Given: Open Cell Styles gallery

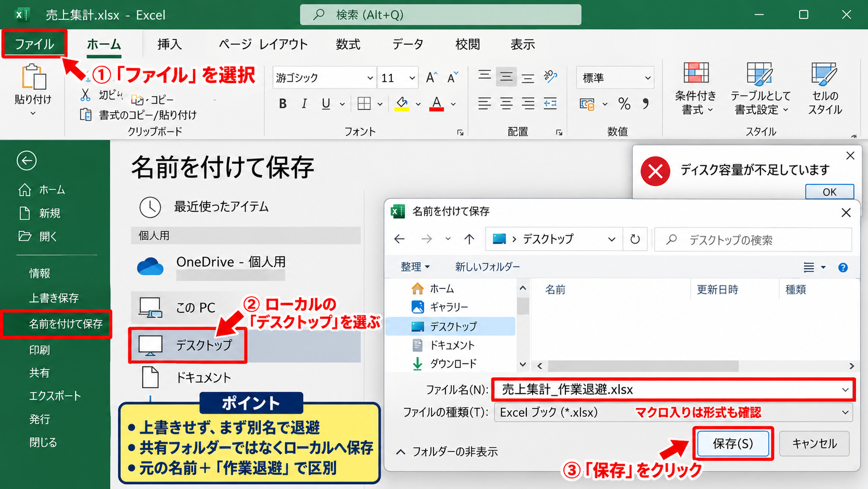Looking at the screenshot, I should [x=824, y=89].
